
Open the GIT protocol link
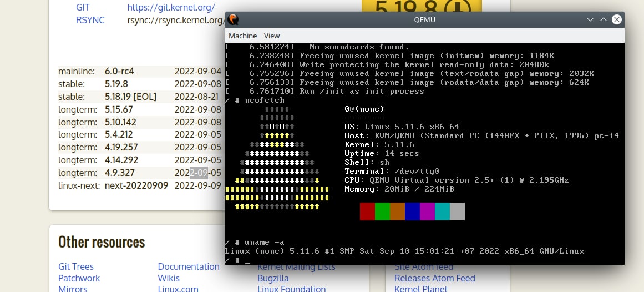(83, 7)
